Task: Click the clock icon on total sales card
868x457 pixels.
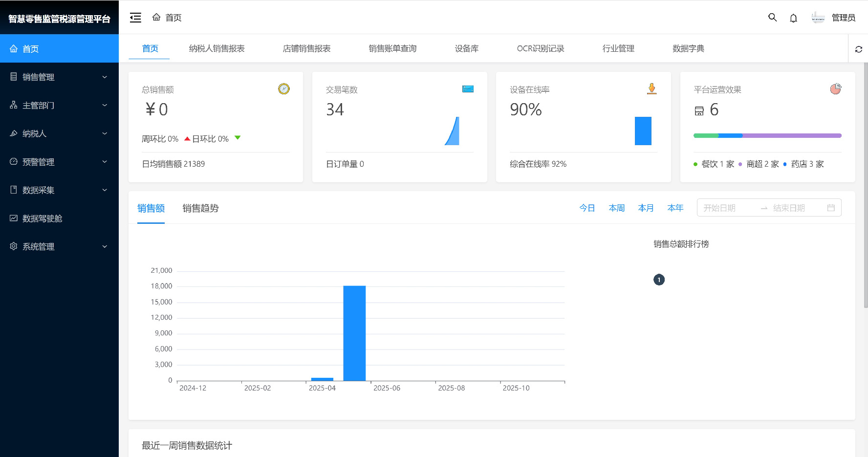Action: (x=283, y=89)
